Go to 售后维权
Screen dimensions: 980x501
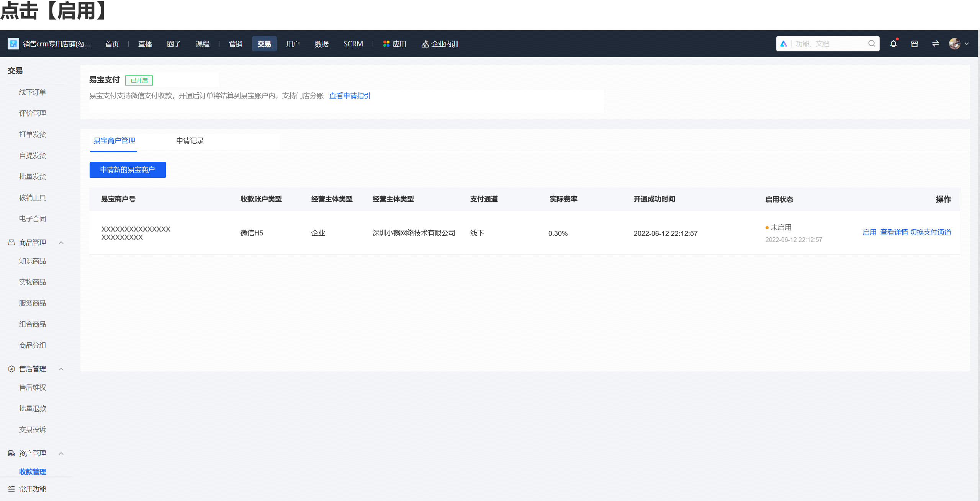coord(33,387)
